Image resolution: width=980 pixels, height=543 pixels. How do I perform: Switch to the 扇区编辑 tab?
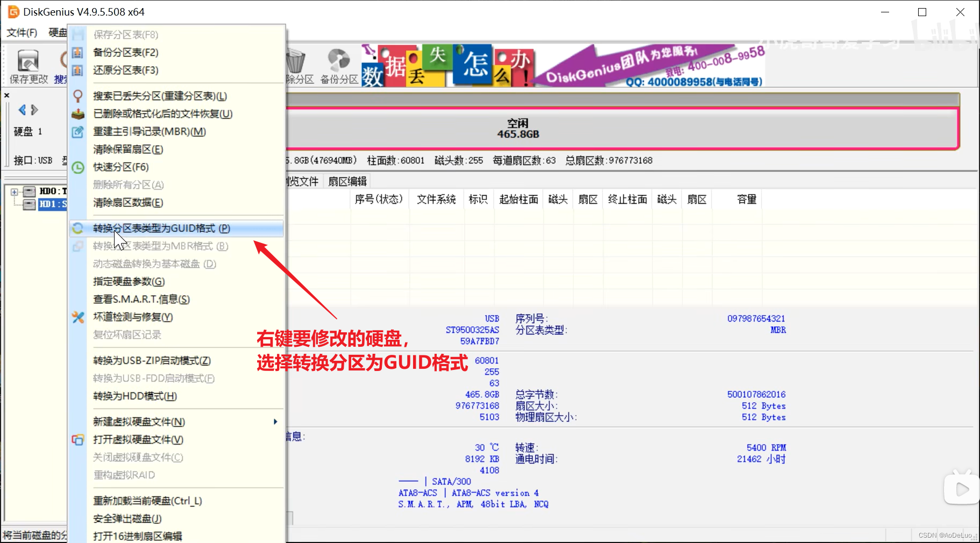coord(347,181)
